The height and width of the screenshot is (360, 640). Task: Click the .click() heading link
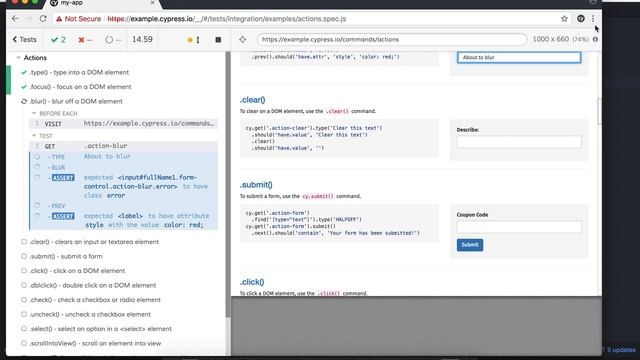(252, 282)
